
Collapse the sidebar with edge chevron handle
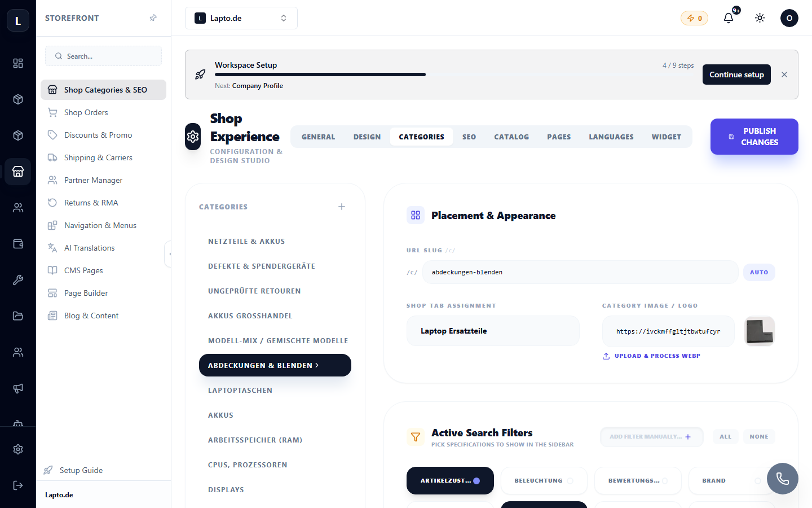coord(168,254)
